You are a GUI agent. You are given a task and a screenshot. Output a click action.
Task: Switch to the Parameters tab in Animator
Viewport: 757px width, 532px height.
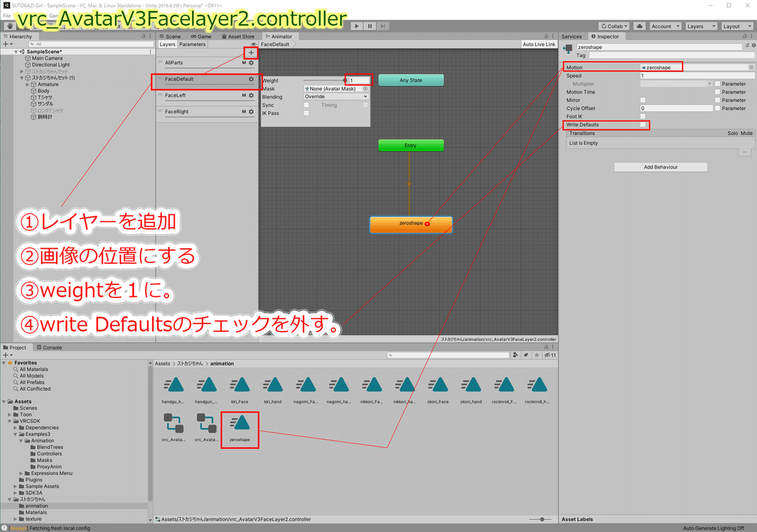coord(192,44)
